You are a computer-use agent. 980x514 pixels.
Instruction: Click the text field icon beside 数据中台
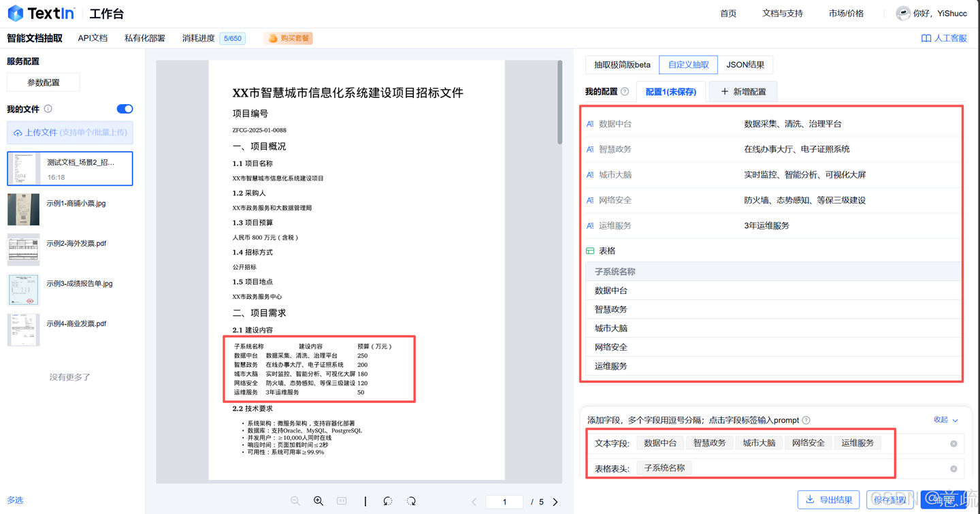click(x=590, y=124)
